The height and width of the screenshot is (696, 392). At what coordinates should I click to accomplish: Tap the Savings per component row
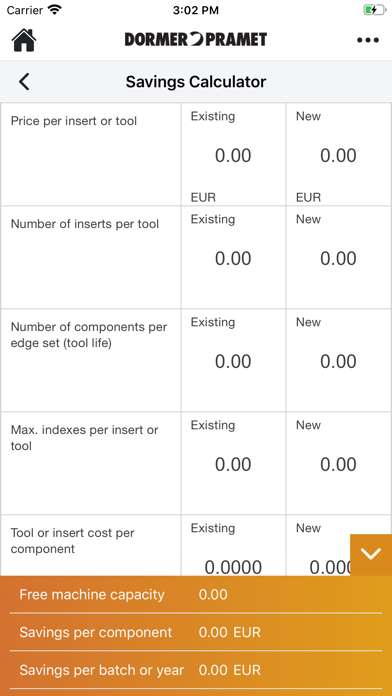point(196,632)
